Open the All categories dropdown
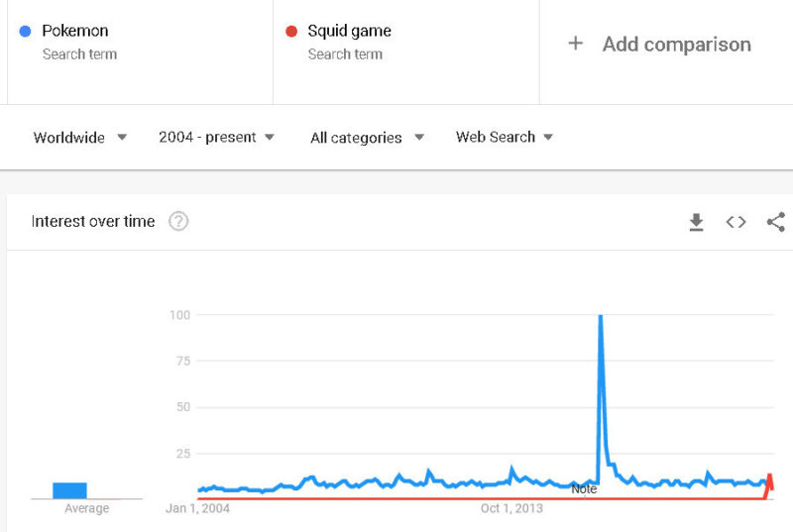Screen dimensions: 793x532 367,138
